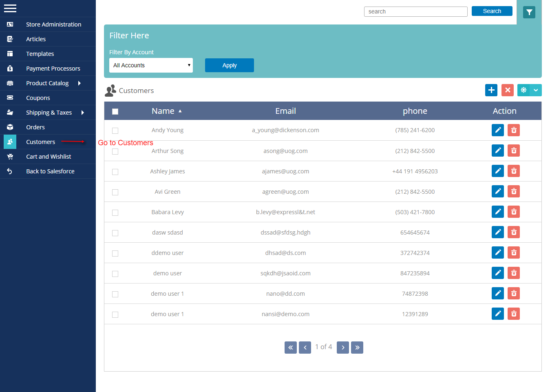This screenshot has width=550, height=392.
Task: Check the ddemo user row checkbox
Action: coord(115,253)
